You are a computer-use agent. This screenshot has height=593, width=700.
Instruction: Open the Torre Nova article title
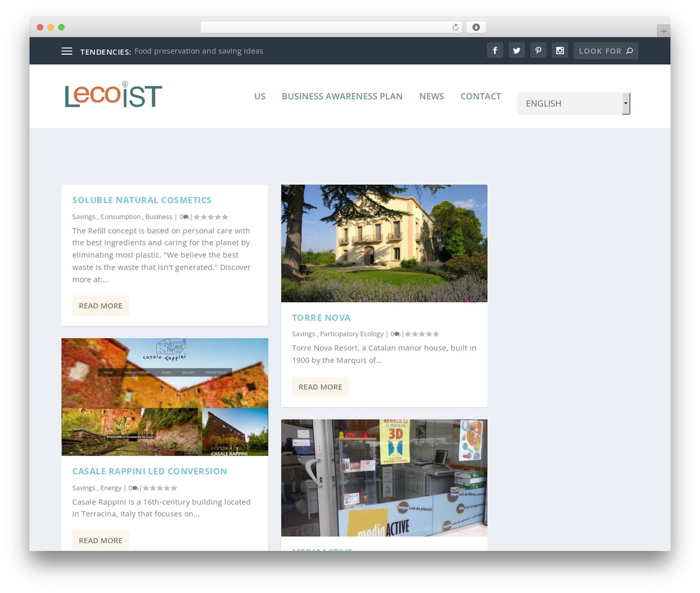(321, 318)
